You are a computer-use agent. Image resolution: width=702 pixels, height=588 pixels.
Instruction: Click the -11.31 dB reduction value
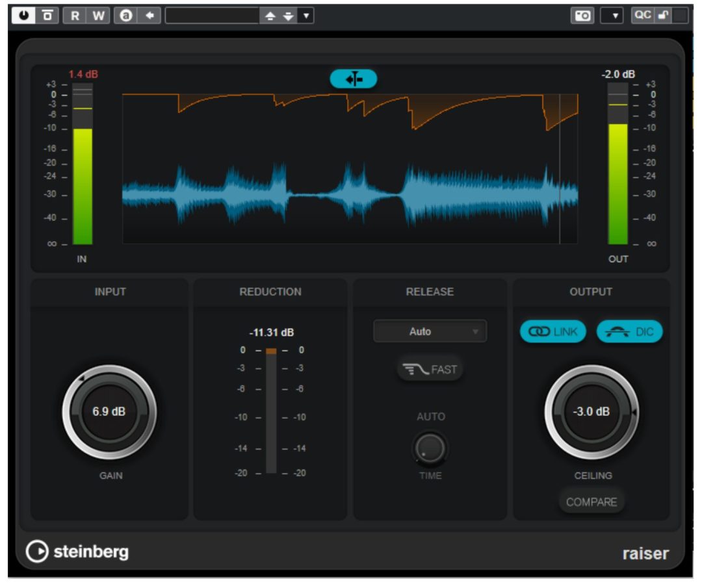(271, 333)
